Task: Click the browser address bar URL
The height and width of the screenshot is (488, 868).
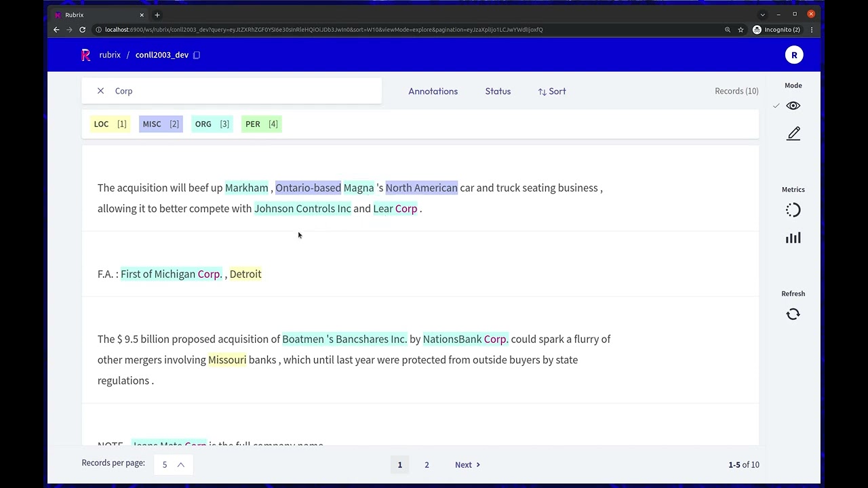Action: click(324, 30)
